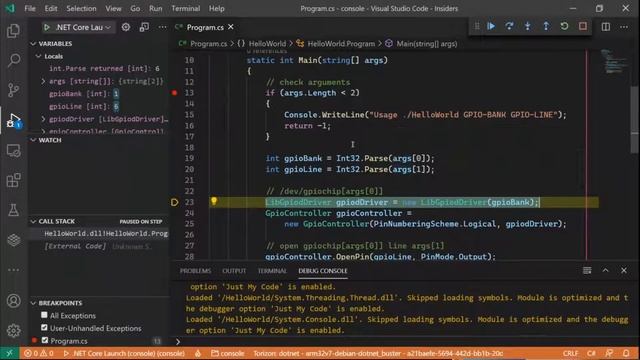Viewport: 640px width, 360px height.
Task: Open the Help menu
Action: (217, 9)
